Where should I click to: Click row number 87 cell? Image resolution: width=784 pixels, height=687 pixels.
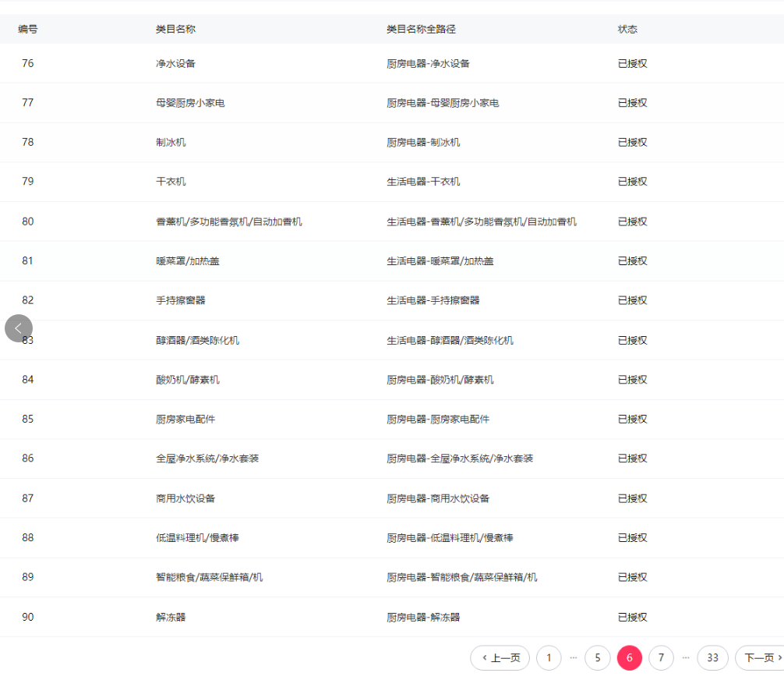click(x=28, y=498)
